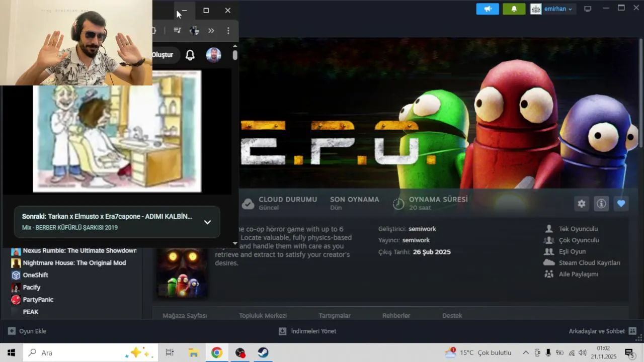Open the emirhan account dropdown
This screenshot has width=644, height=362.
(552, 9)
